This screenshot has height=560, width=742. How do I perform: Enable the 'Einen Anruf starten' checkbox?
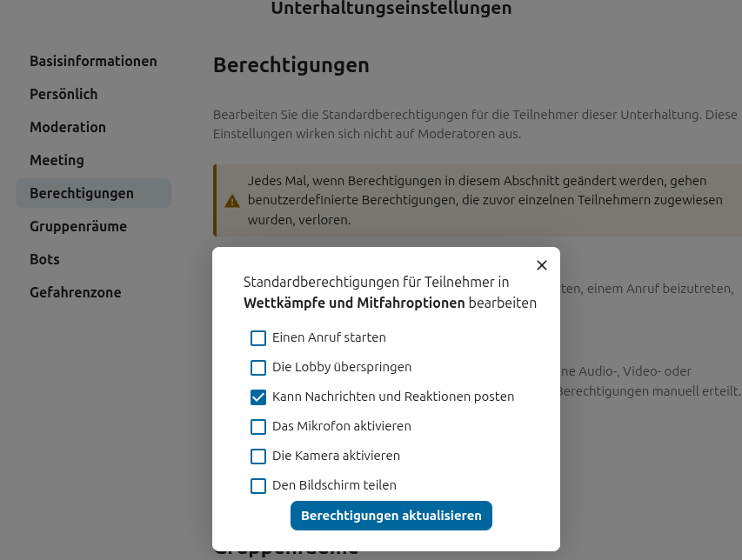click(x=258, y=338)
